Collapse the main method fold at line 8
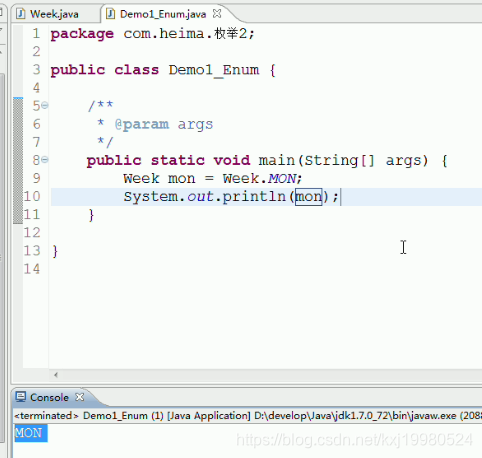 tap(45, 160)
